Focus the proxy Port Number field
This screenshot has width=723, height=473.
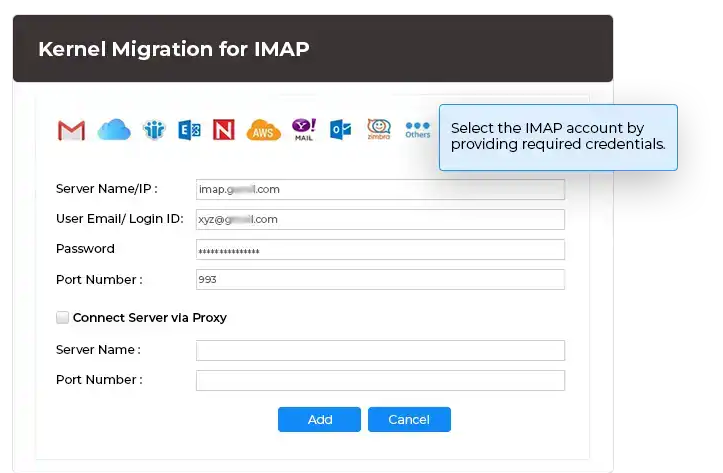[380, 380]
